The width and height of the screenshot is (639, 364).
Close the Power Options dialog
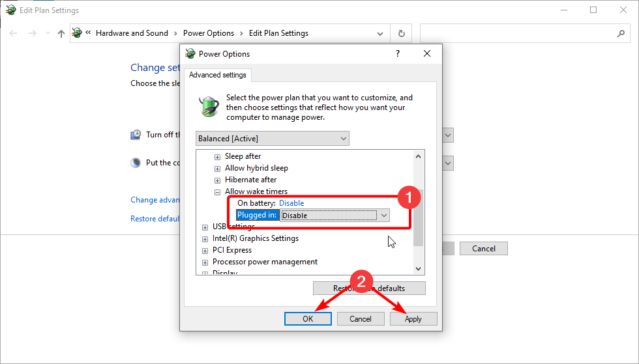426,53
